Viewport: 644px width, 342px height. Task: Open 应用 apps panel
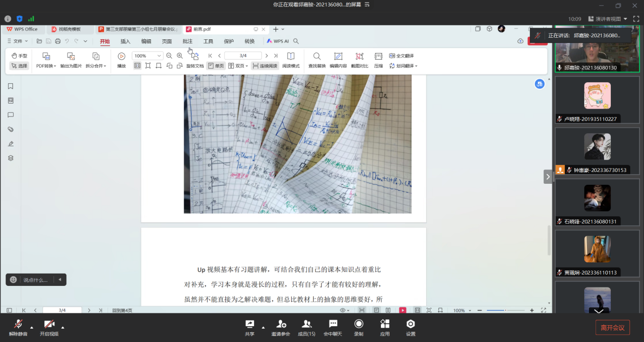pos(385,328)
